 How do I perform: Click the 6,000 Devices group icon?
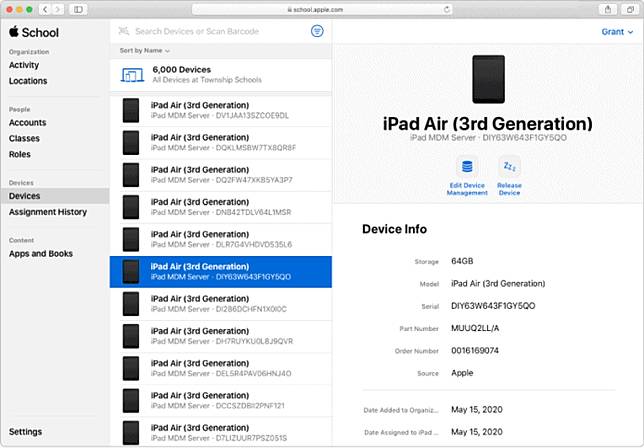pos(132,75)
